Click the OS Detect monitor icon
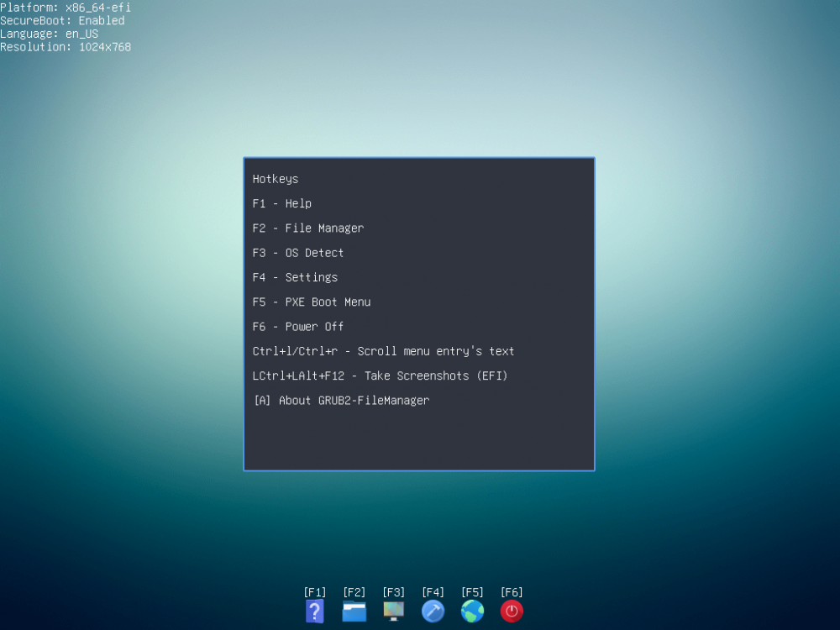The width and height of the screenshot is (840, 630). coord(394,611)
